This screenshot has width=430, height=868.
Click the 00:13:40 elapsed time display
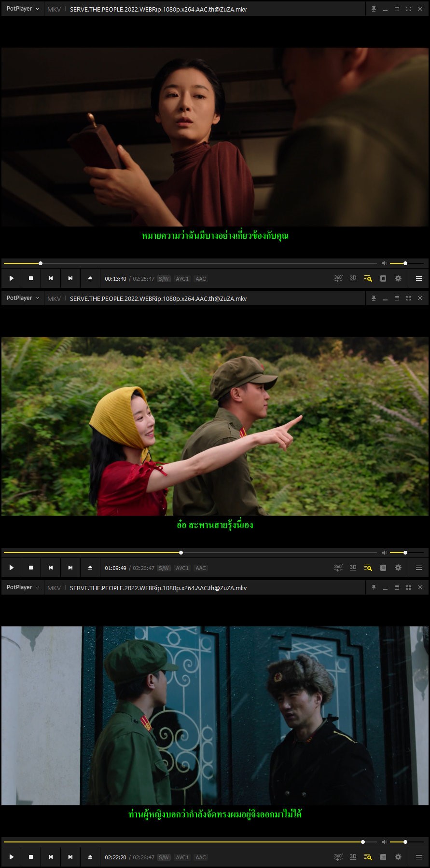tap(116, 279)
